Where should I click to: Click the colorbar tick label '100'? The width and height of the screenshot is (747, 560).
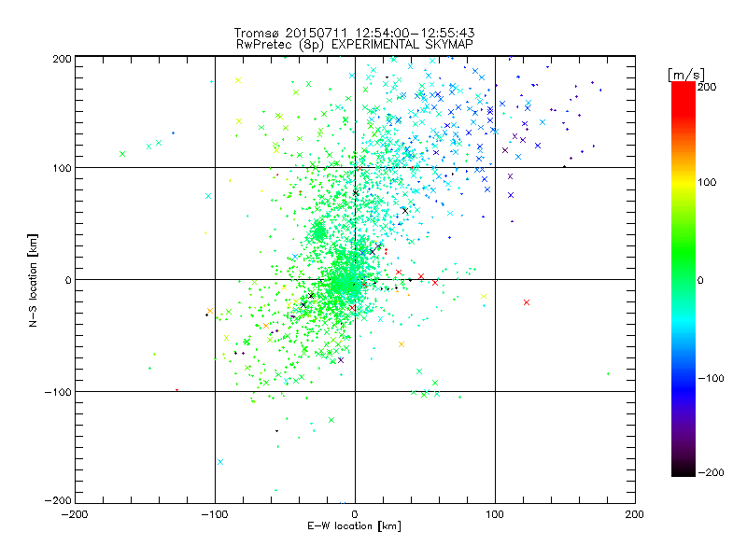click(707, 182)
